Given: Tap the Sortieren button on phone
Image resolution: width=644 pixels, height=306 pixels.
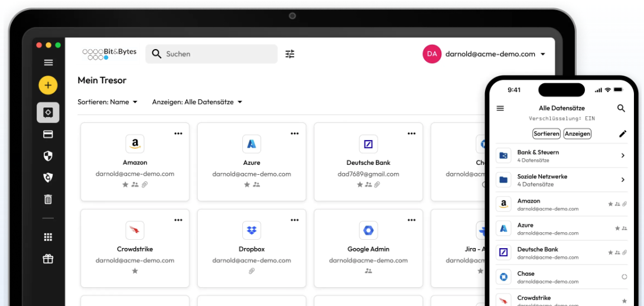Looking at the screenshot, I should tap(547, 134).
